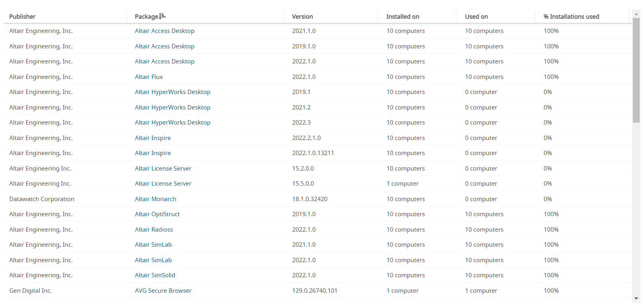Viewport: 644px width, 305px height.
Task: Open the Altair Flux package link
Action: (x=149, y=77)
